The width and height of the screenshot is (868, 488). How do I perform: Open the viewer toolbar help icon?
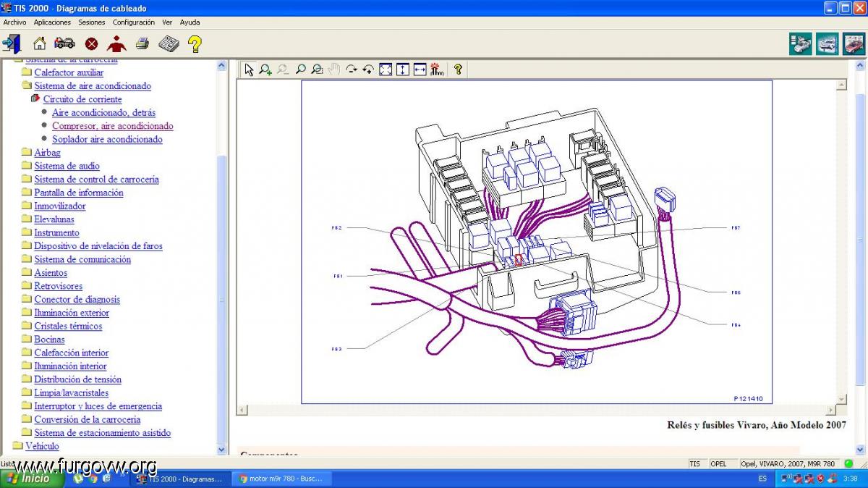coord(458,70)
